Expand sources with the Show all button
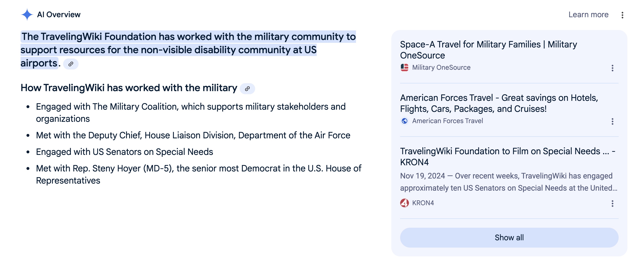Image resolution: width=644 pixels, height=263 pixels. (509, 237)
